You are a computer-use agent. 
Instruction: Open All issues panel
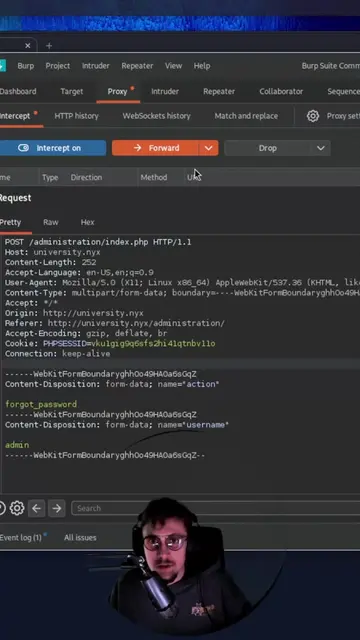click(80, 538)
